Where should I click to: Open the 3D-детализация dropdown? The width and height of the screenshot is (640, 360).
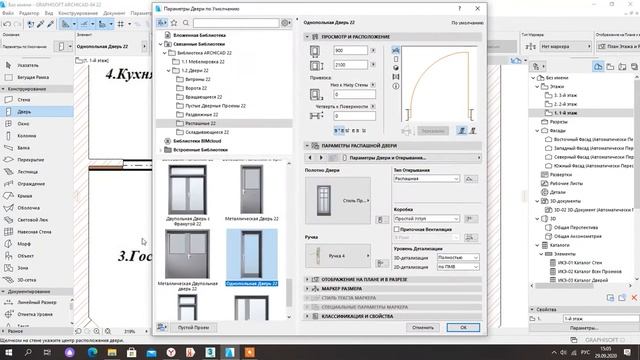[458, 258]
